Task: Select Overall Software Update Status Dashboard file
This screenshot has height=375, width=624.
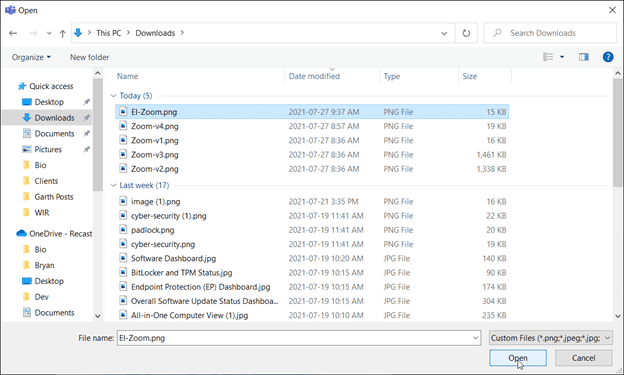Action: coord(205,301)
